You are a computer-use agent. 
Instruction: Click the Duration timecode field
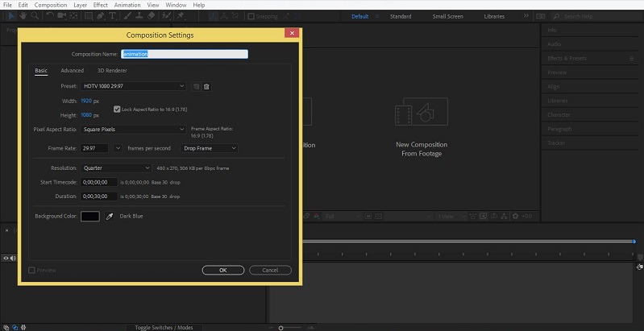pyautogui.click(x=99, y=196)
